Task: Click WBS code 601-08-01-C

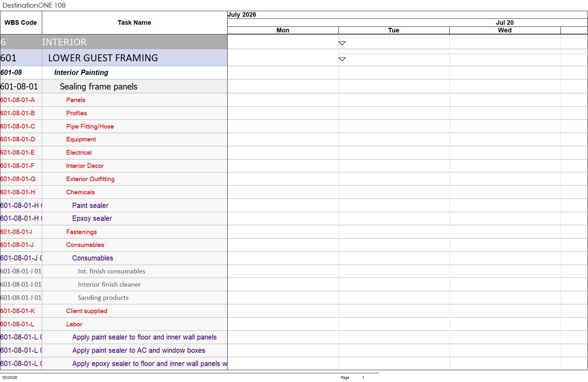Action: point(18,126)
